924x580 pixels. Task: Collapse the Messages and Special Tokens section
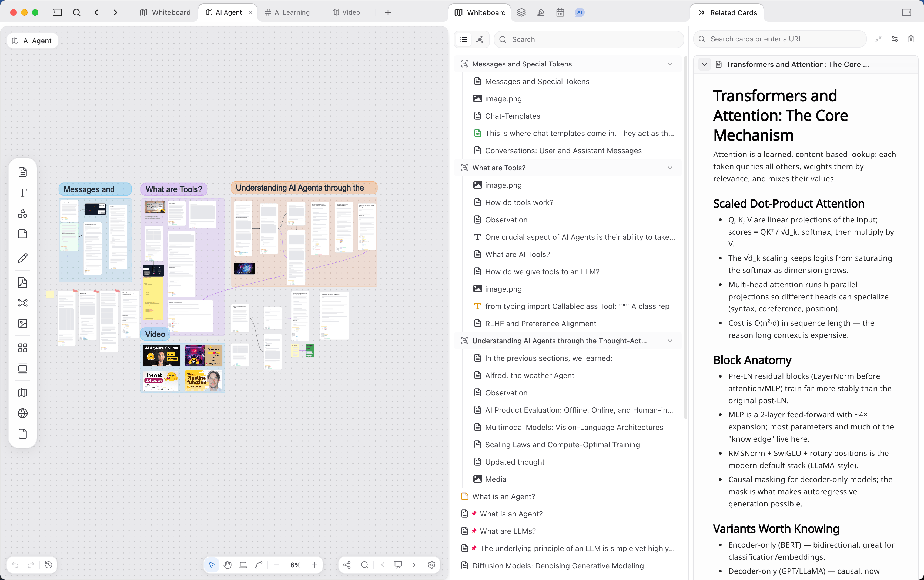tap(670, 64)
